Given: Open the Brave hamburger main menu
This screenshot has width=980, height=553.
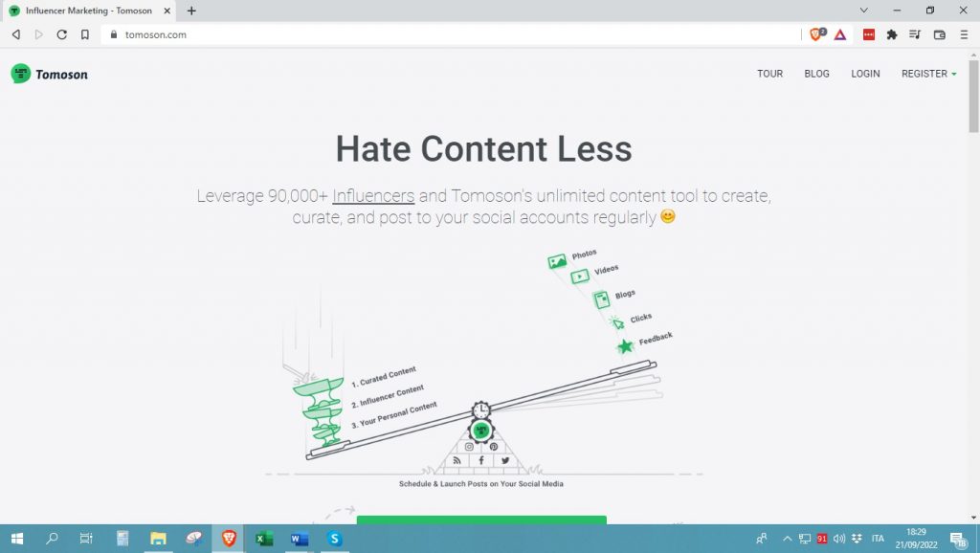Looking at the screenshot, I should (964, 34).
